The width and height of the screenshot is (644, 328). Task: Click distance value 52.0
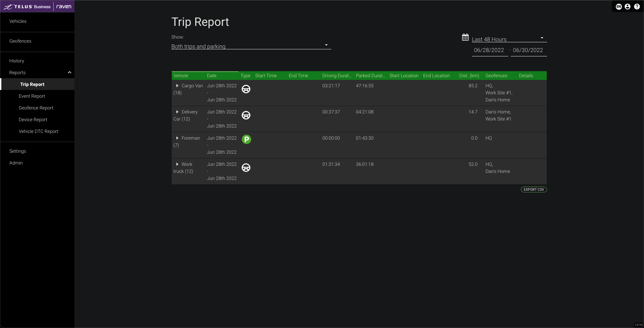coord(473,164)
